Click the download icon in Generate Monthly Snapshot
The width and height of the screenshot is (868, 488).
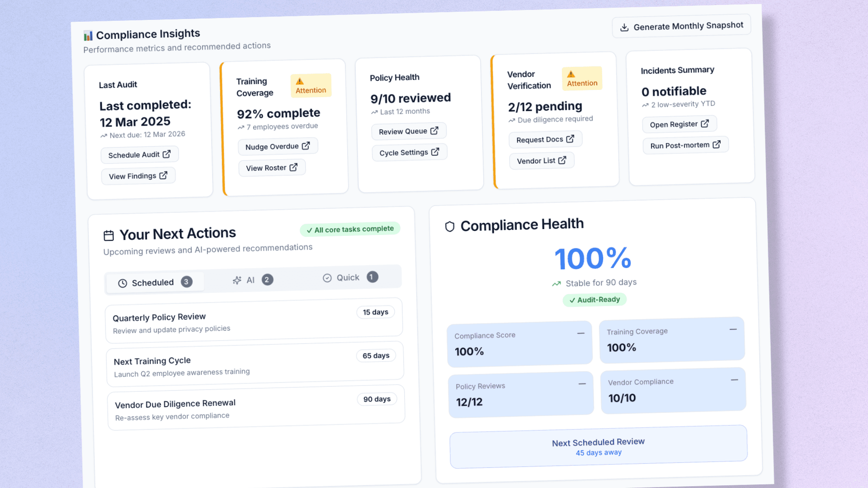[624, 28]
